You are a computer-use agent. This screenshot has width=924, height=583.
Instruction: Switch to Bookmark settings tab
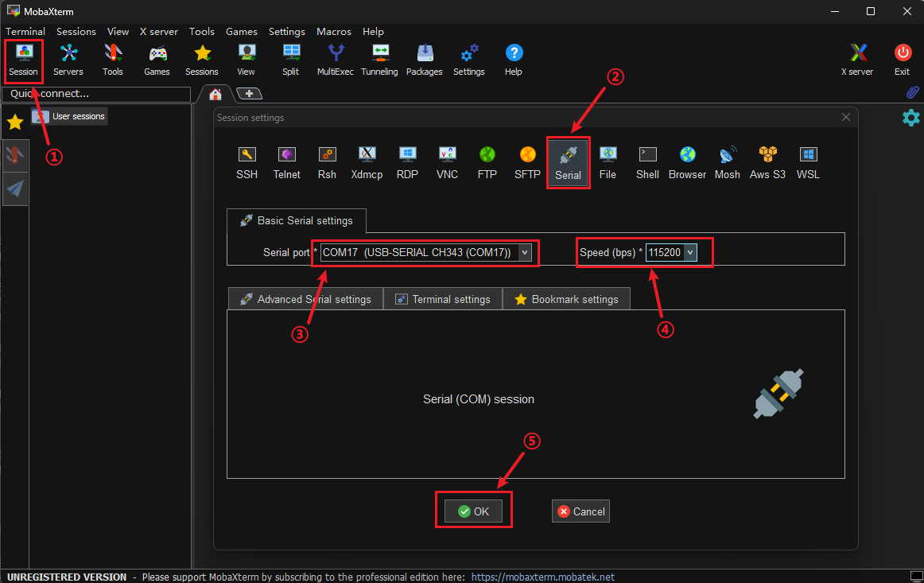(566, 299)
